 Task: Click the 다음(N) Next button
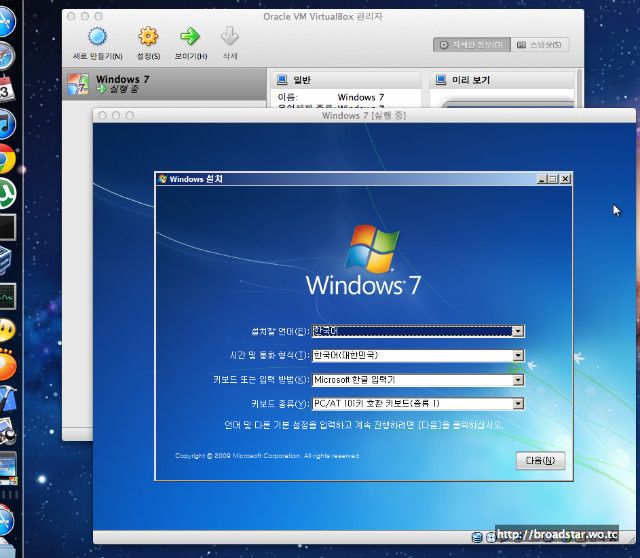(540, 460)
